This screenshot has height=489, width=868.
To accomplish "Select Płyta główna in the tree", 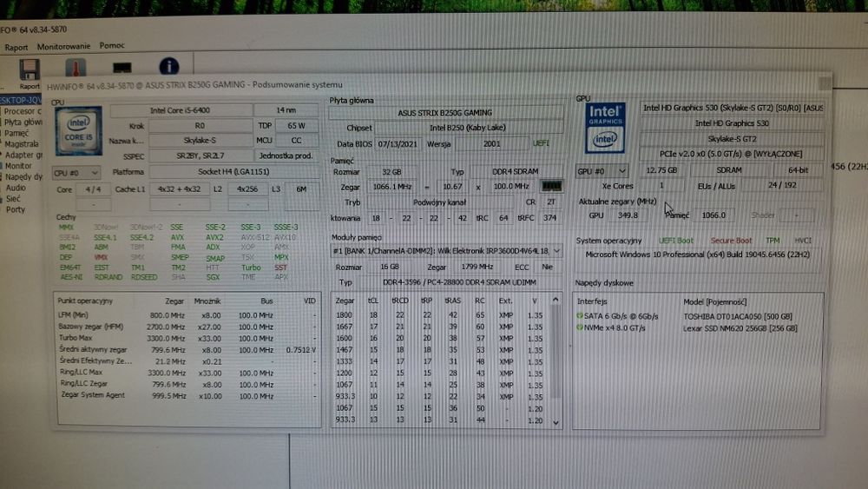I will coord(23,122).
